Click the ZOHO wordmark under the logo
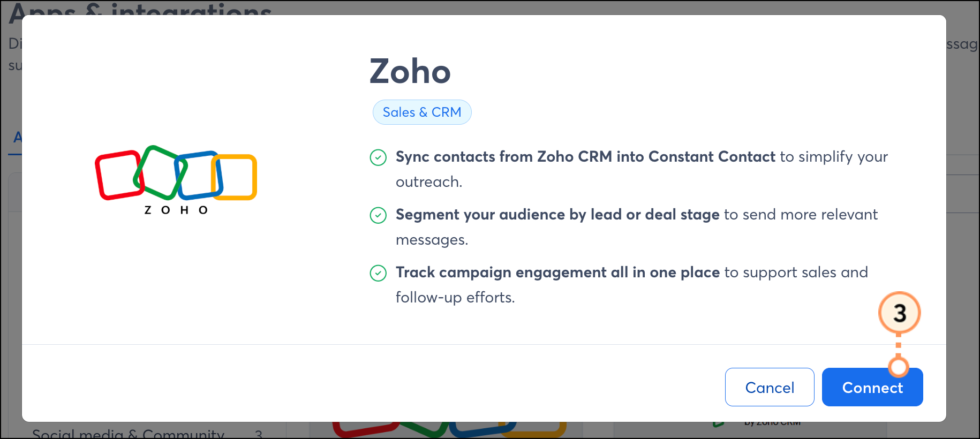 point(176,210)
